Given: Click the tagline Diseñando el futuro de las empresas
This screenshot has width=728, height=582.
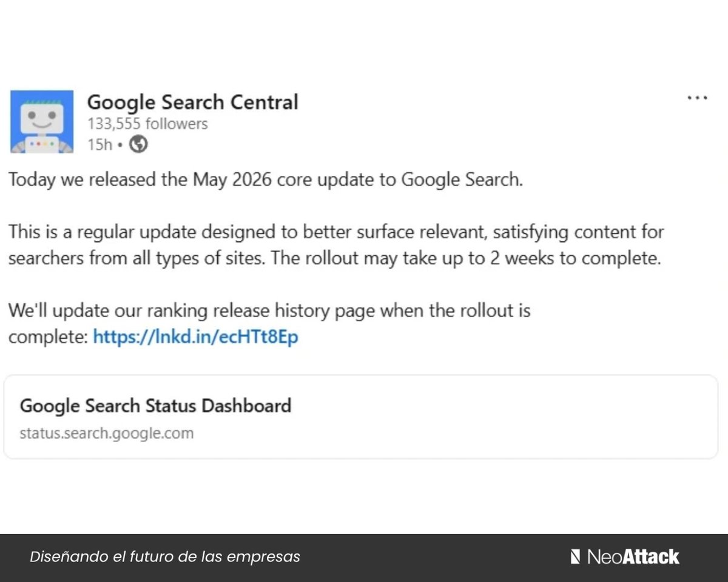Looking at the screenshot, I should pyautogui.click(x=165, y=557).
